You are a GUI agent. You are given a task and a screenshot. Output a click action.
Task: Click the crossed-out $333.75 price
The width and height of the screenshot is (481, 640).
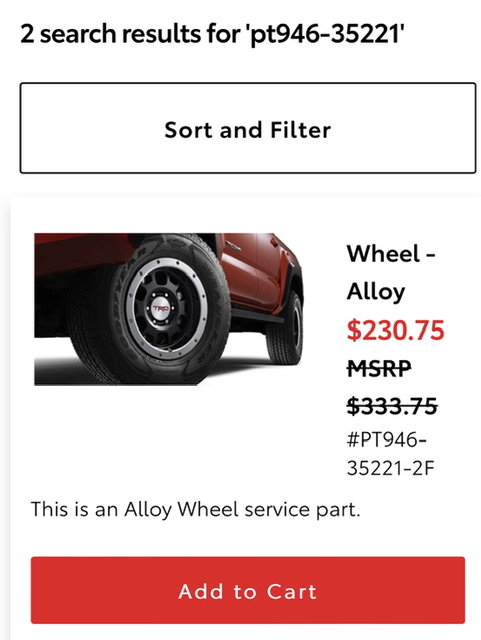[392, 407]
